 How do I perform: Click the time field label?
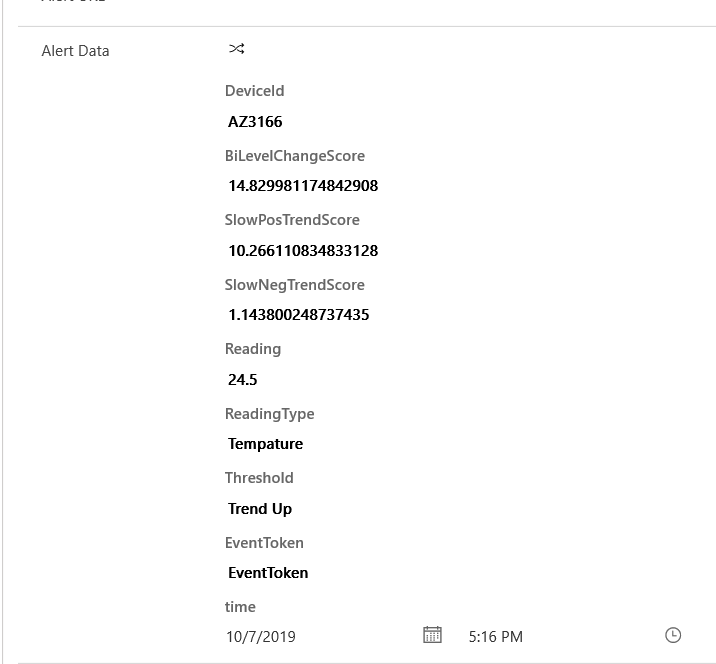(240, 607)
